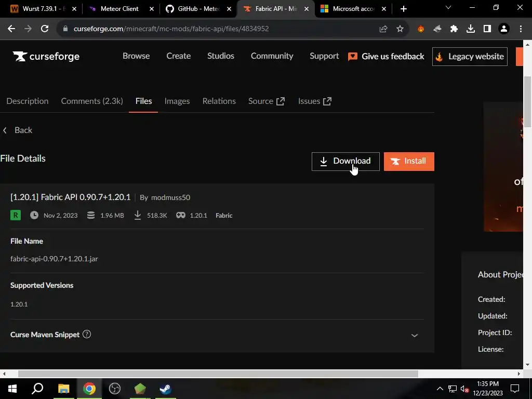
Task: Open File Explorer from the taskbar
Action: (x=63, y=389)
